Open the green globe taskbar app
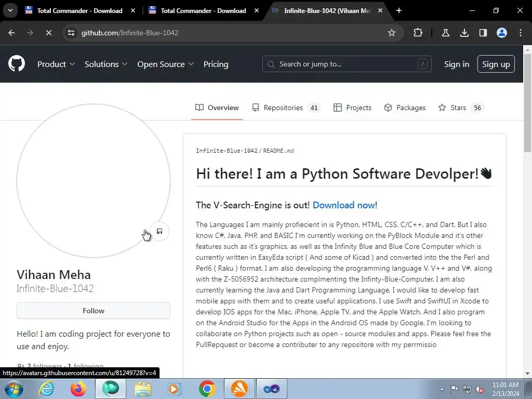The height and width of the screenshot is (399, 532). (111, 389)
